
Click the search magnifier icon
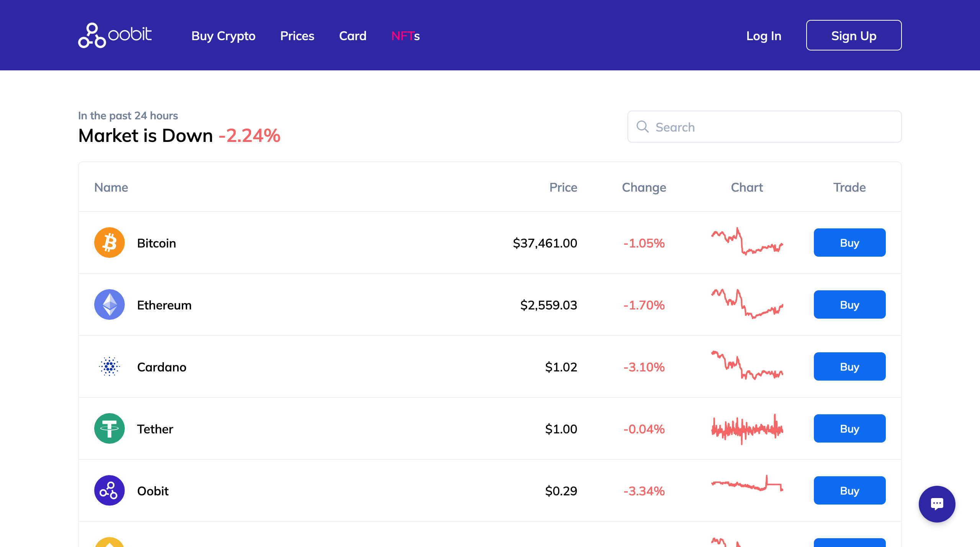(642, 127)
